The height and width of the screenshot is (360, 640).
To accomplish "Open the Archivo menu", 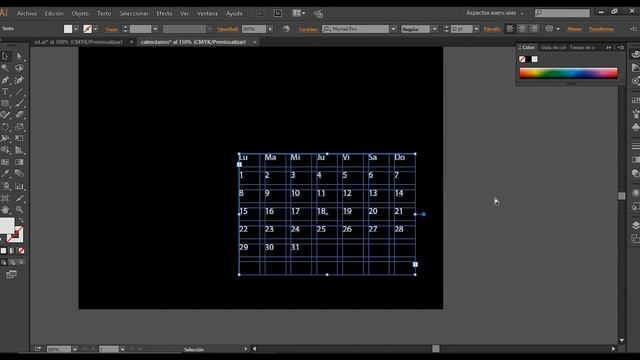I will 27,13.
